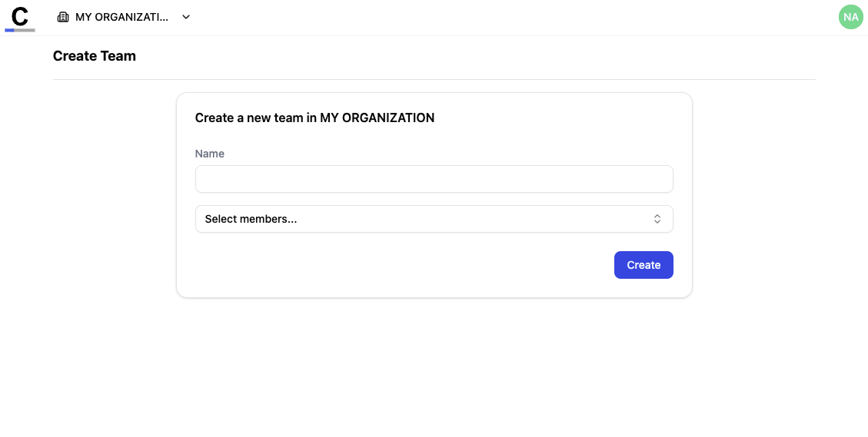Click the 'Create a new team' card title
The height and width of the screenshot is (437, 868).
(314, 118)
